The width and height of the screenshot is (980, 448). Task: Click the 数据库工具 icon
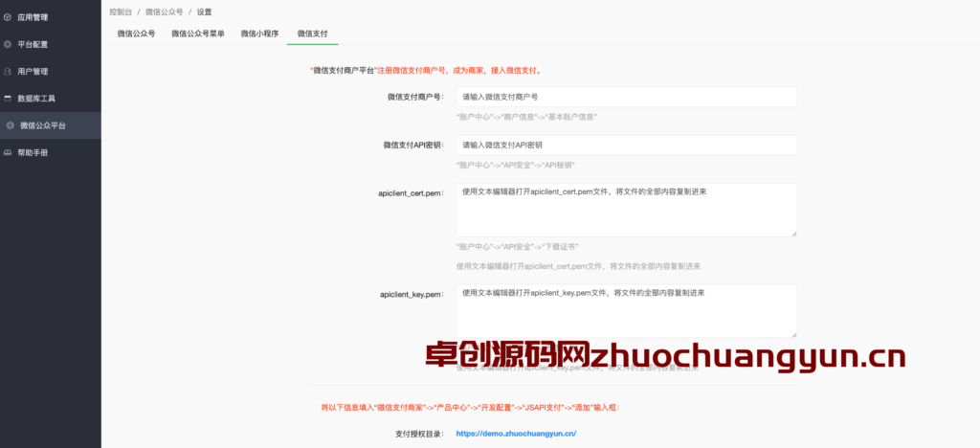pyautogui.click(x=8, y=98)
